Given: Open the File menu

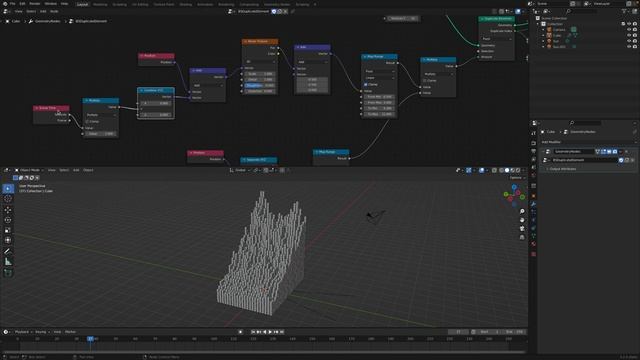Looking at the screenshot, I should pyautogui.click(x=13, y=4).
